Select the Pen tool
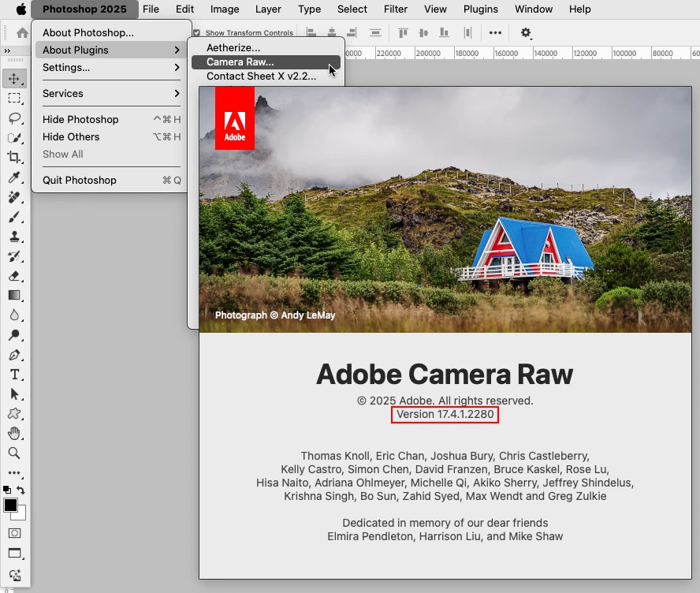The width and height of the screenshot is (700, 593). (14, 355)
